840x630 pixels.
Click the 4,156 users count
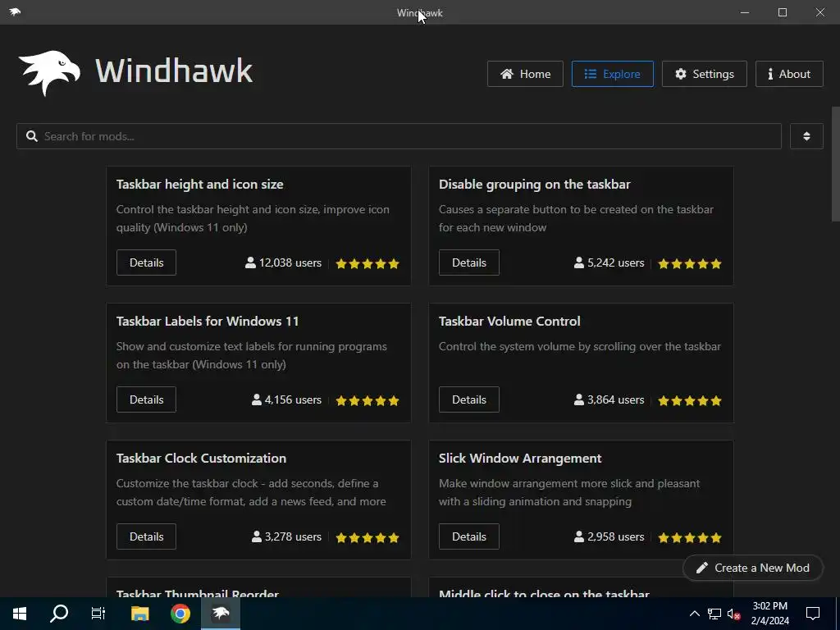click(x=293, y=400)
